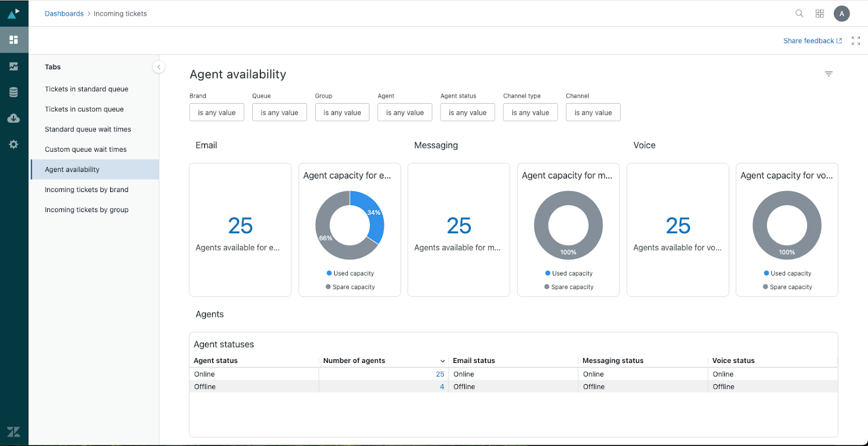The width and height of the screenshot is (868, 446).
Task: Open the admin settings gear icon
Action: coord(14,144)
